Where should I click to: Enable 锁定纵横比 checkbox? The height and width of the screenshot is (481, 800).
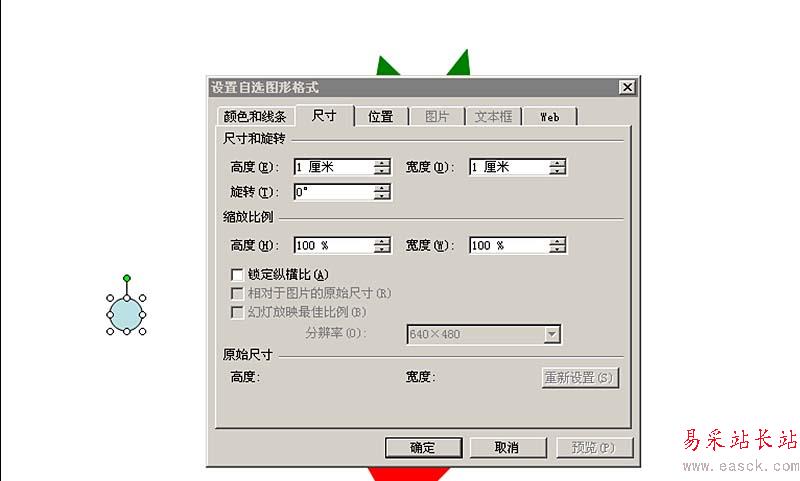237,275
